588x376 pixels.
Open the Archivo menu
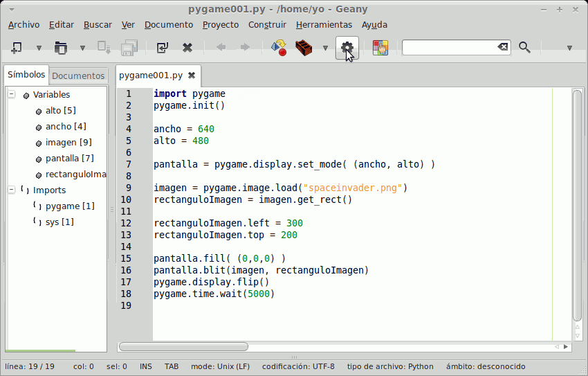(24, 25)
